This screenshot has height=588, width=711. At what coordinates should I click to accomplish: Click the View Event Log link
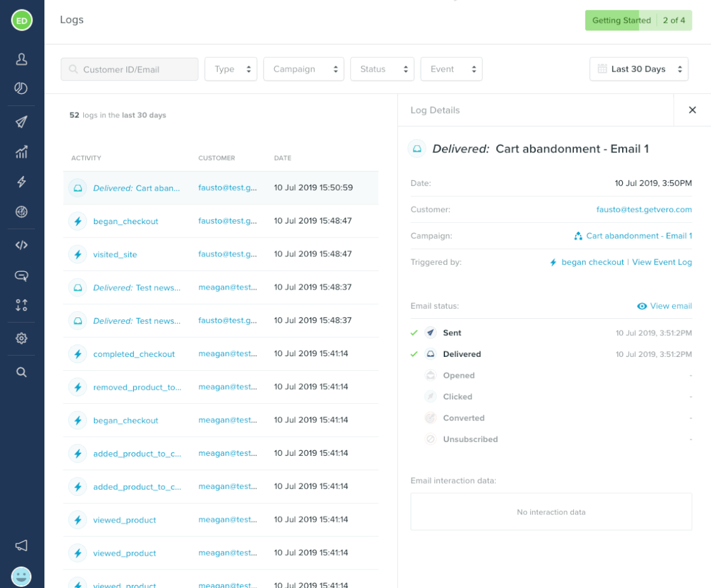(x=662, y=262)
